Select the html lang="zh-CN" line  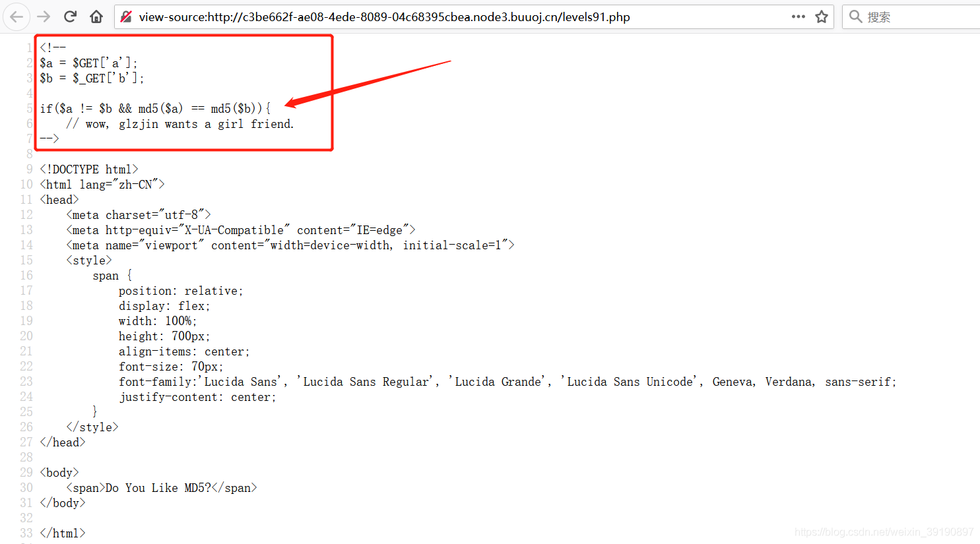[x=102, y=185]
